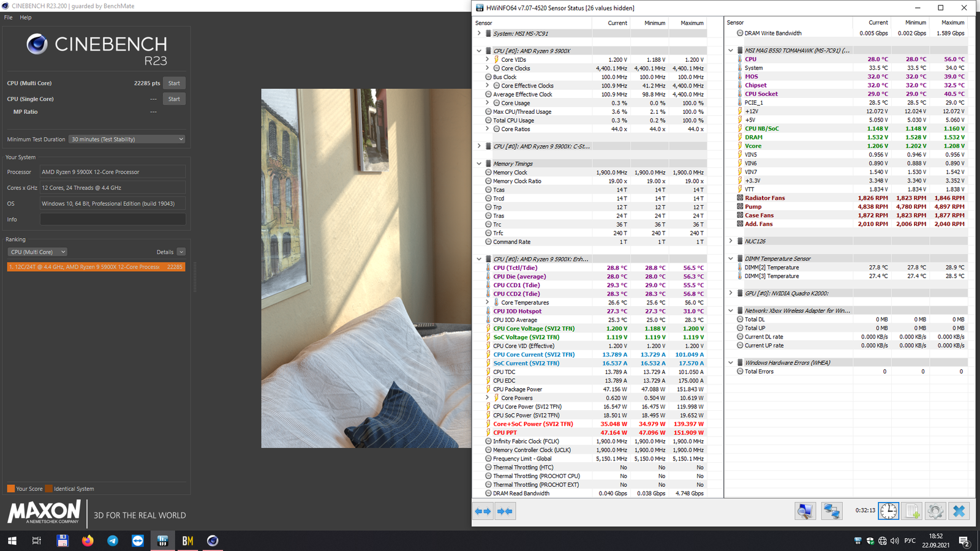Open the Details dropdown arrow
The width and height of the screenshot is (980, 551).
pyautogui.click(x=181, y=252)
